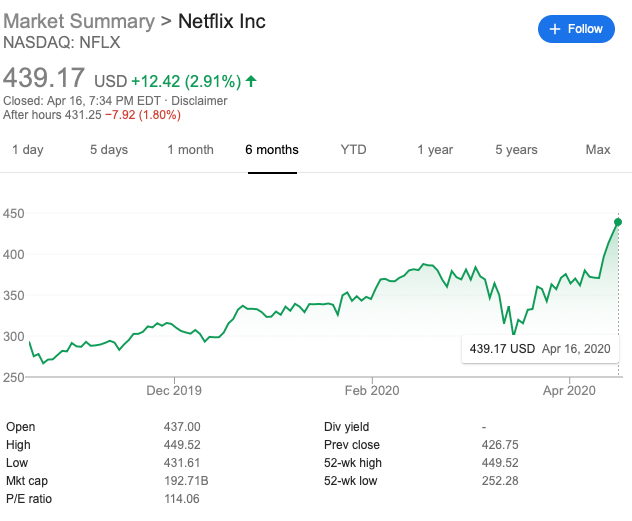Click the Disclaimer link

[x=197, y=101]
